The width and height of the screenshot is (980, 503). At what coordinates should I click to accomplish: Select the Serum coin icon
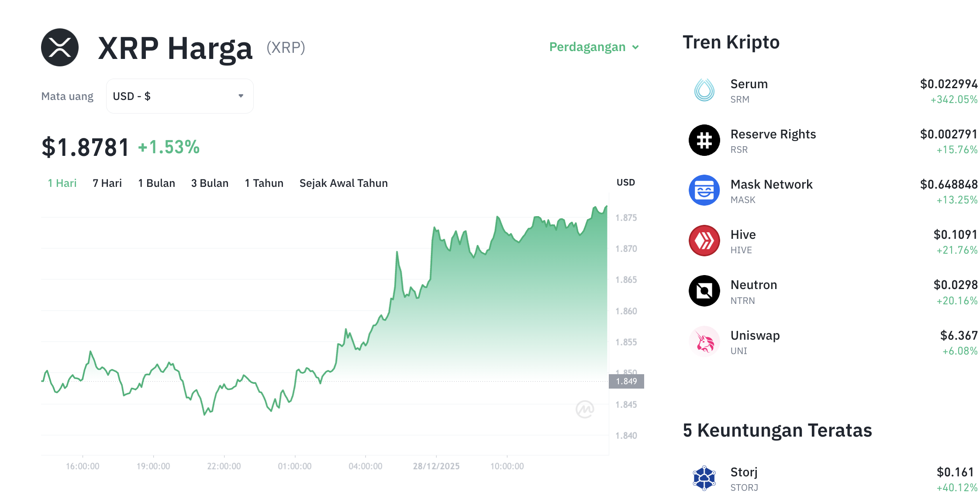point(704,90)
